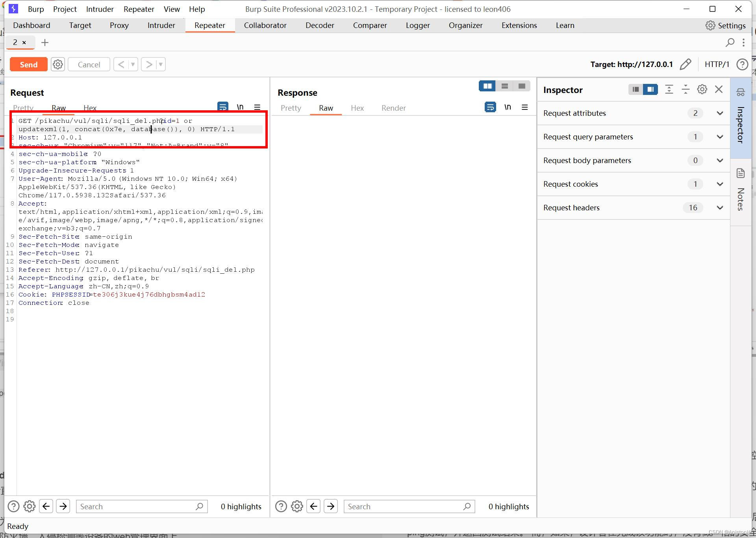Open the Help menu
756x538 pixels.
tap(197, 9)
